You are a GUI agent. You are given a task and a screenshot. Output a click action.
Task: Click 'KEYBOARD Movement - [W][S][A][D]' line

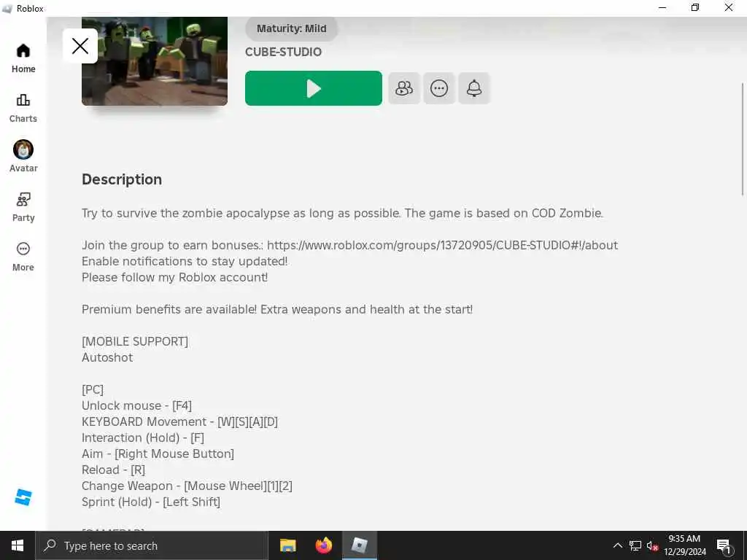179,422
